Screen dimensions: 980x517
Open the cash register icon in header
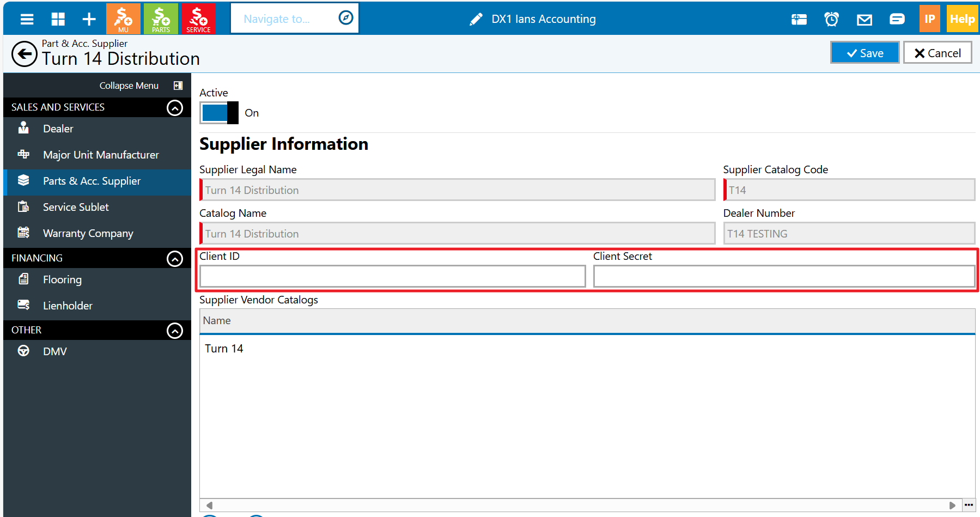[799, 20]
